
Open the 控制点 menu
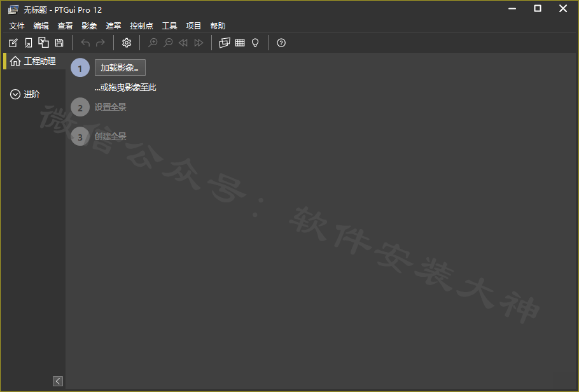coord(141,26)
